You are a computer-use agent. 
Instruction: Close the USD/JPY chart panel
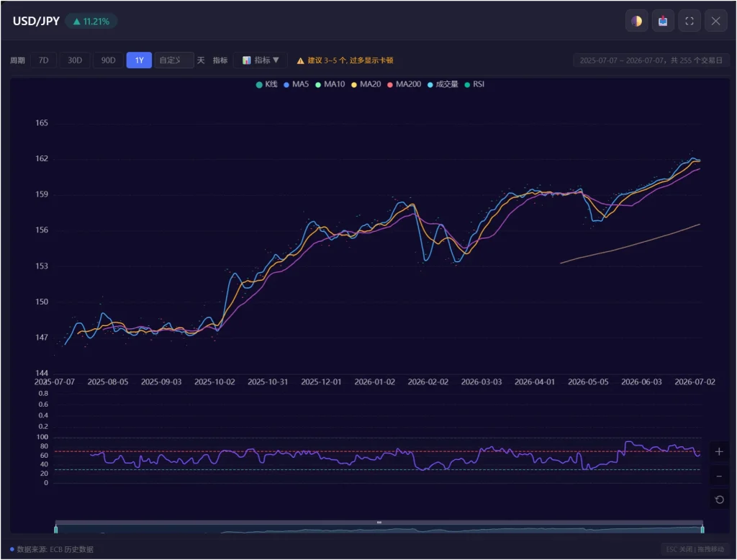pos(716,21)
